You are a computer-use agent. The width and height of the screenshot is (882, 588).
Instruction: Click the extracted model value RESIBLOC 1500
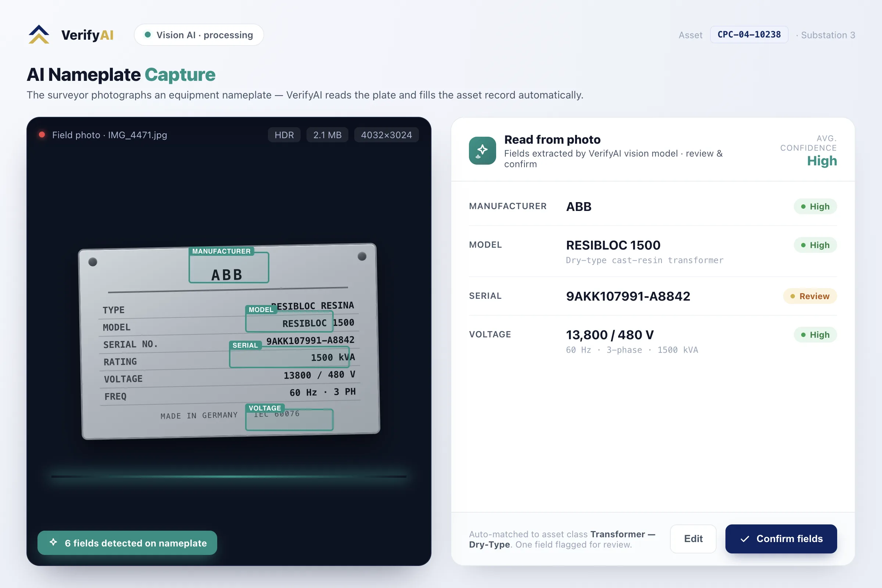tap(613, 245)
